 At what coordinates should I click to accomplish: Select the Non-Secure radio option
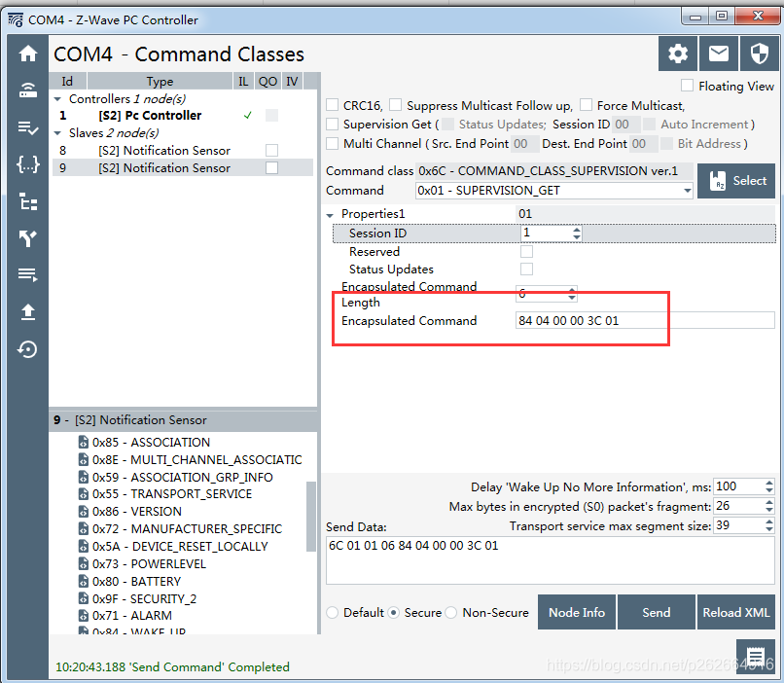pyautogui.click(x=451, y=613)
